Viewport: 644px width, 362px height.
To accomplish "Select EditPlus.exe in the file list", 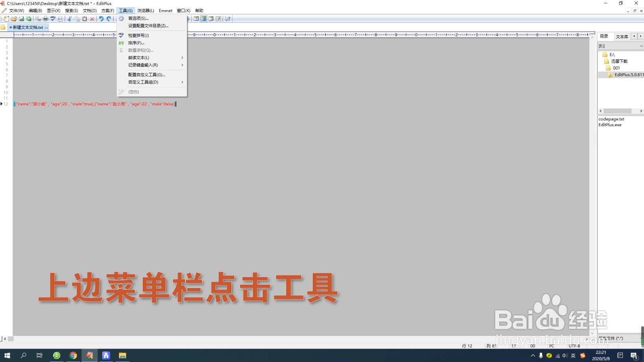I will tap(610, 125).
